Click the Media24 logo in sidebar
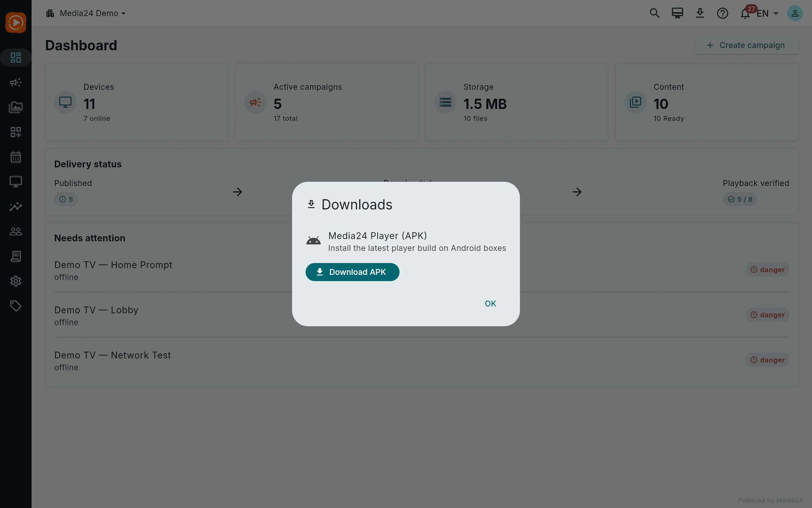Image resolution: width=812 pixels, height=508 pixels. point(16,23)
